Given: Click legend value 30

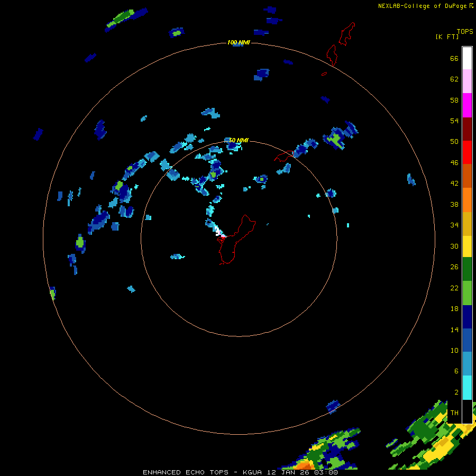Looking at the screenshot, I should click(x=454, y=246).
